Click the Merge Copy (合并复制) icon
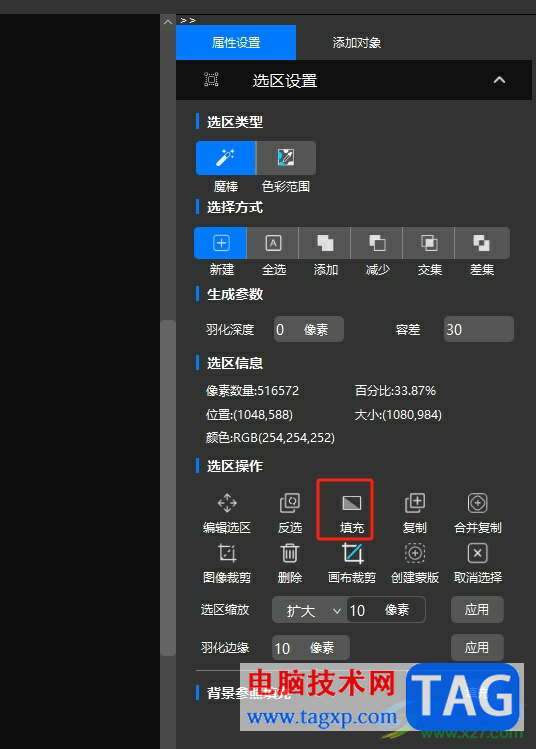 (477, 503)
